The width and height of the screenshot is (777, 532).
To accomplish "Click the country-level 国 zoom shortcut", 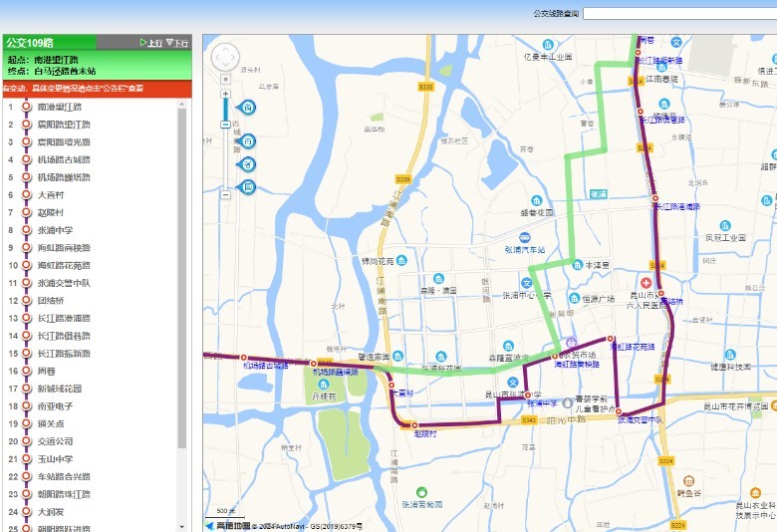I will (247, 187).
